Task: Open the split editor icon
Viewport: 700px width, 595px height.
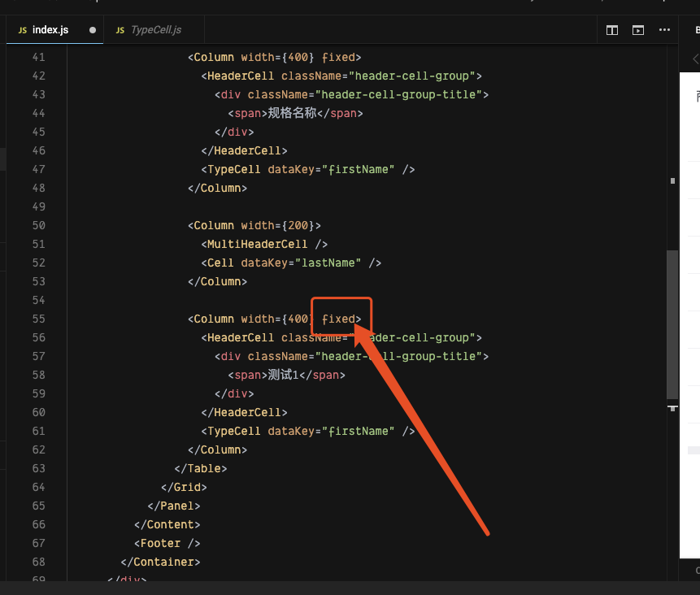Action: click(611, 29)
